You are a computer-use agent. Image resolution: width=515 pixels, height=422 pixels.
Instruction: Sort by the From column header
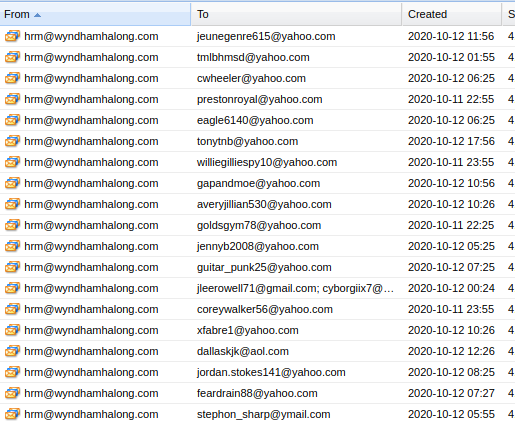tap(95, 14)
